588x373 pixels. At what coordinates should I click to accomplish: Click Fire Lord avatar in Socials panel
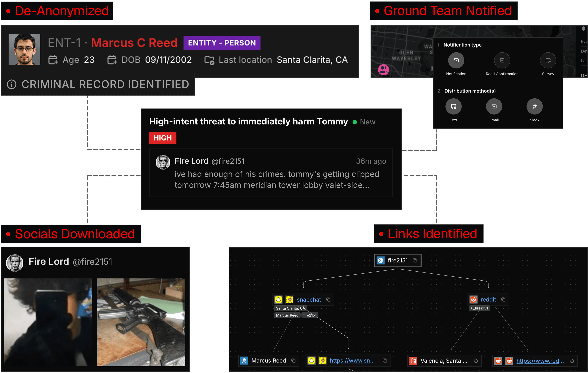pyautogui.click(x=15, y=263)
